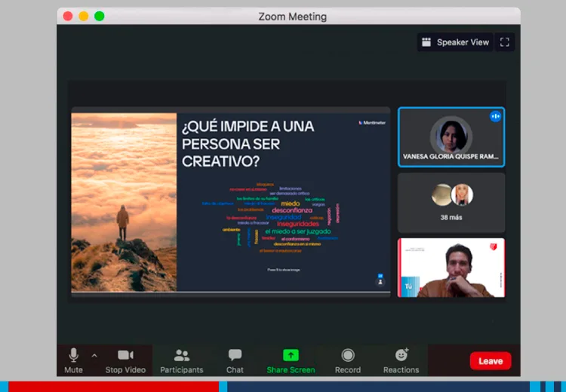Click the Mentimeter respondent count icon
566x392 pixels.
click(x=380, y=280)
